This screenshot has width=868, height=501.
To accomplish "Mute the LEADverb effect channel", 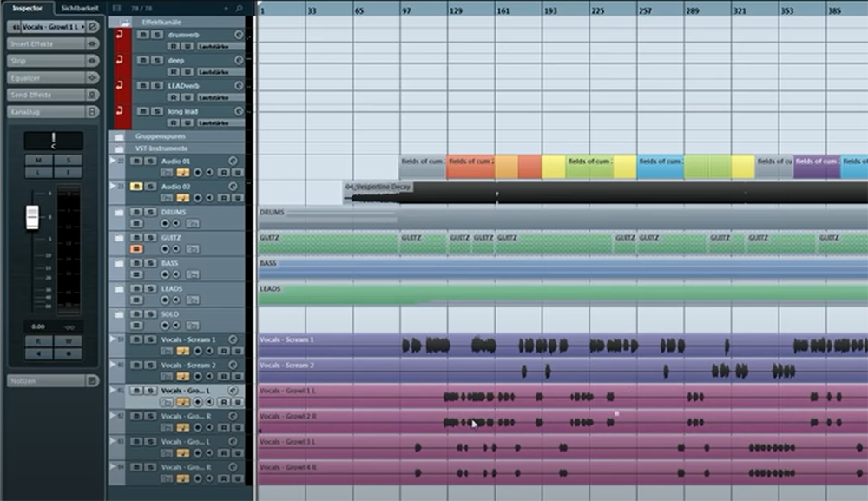I will (x=143, y=85).
